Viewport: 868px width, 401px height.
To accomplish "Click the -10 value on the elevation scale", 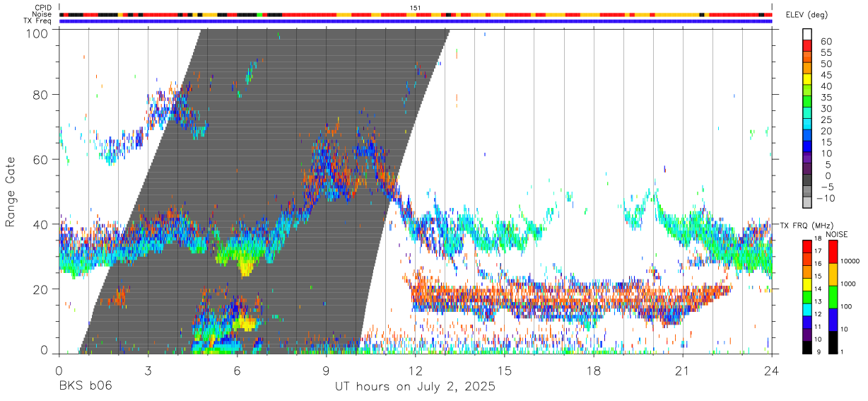I will (x=826, y=198).
